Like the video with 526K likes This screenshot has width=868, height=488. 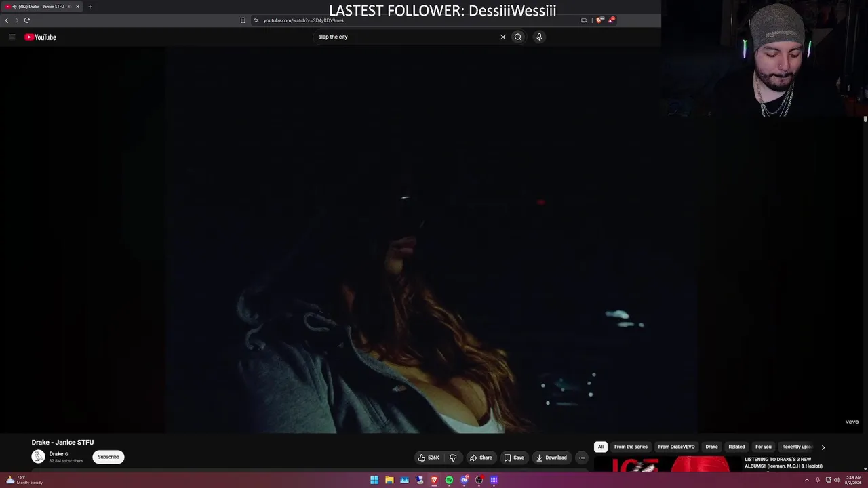point(429,457)
